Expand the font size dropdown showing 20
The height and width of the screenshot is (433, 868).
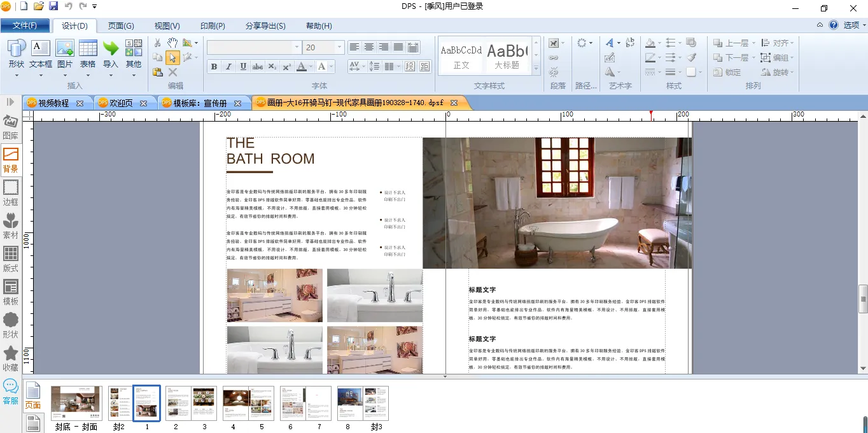pos(340,48)
